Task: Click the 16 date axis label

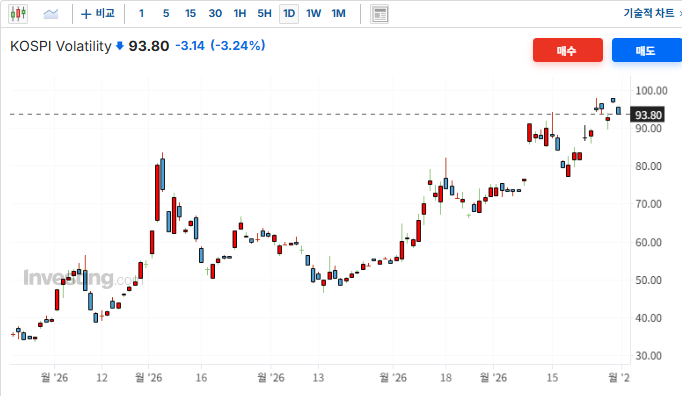Action: (x=201, y=378)
